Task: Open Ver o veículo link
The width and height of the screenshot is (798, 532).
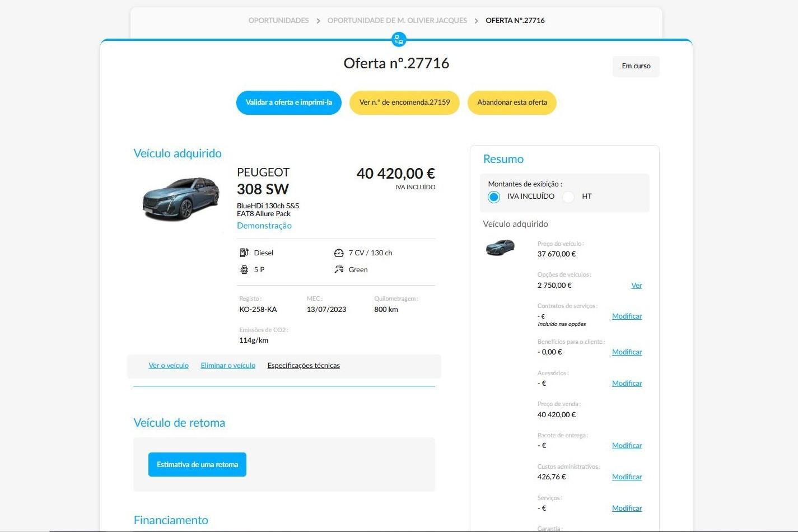Action: click(x=169, y=366)
